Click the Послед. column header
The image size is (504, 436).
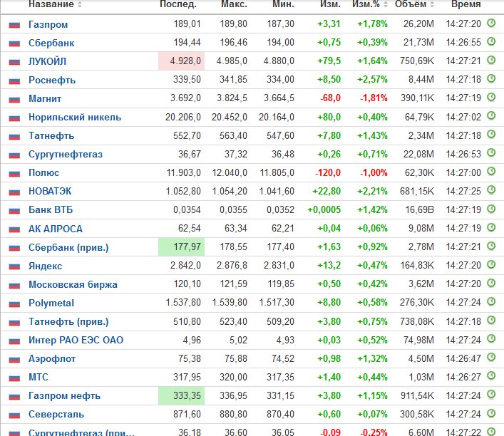pos(178,4)
